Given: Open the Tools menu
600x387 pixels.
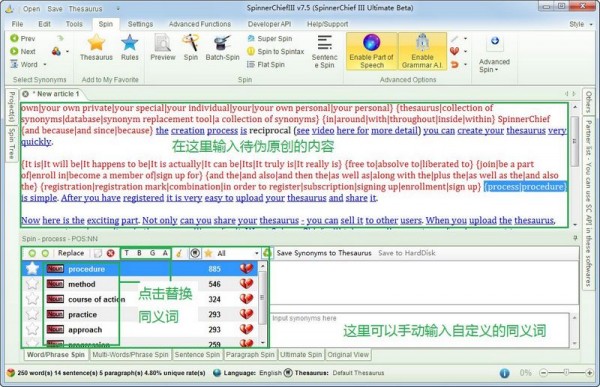Looking at the screenshot, I should click(x=74, y=24).
